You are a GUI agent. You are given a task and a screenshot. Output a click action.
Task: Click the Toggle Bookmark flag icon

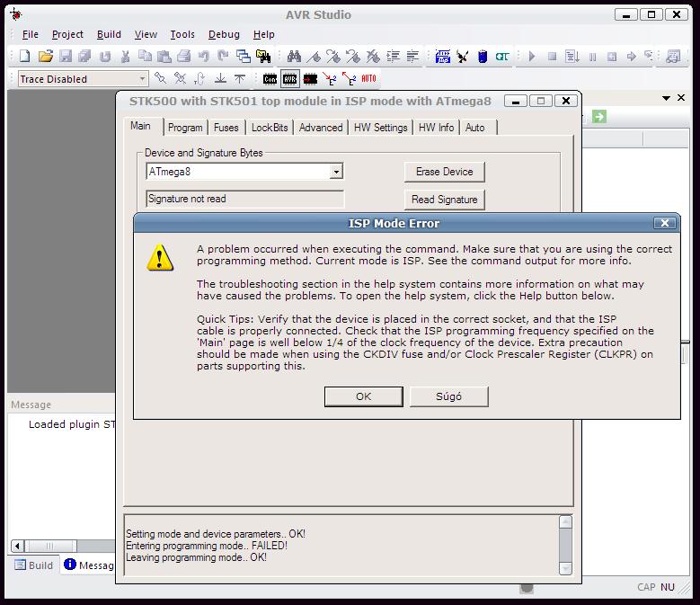point(314,57)
